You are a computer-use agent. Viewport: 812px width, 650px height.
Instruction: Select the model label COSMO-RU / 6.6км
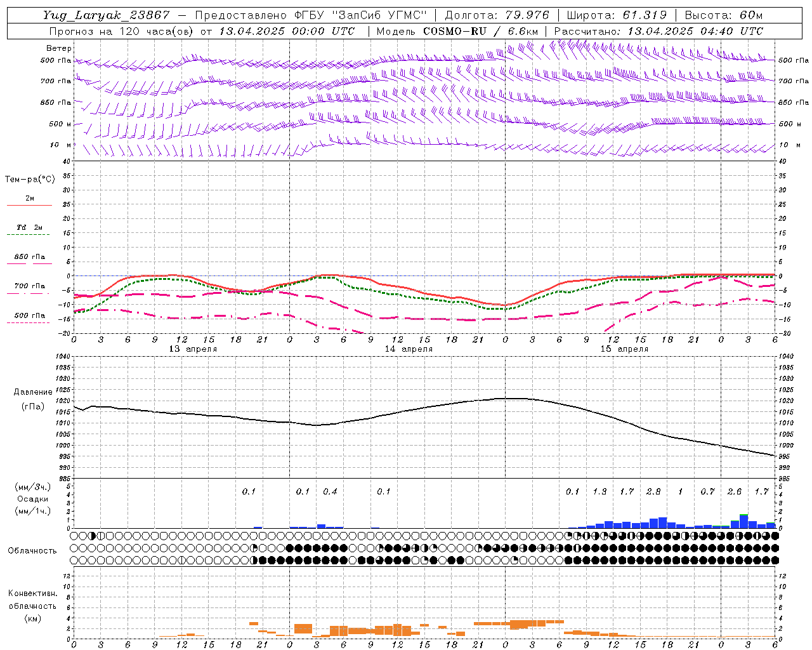tap(481, 31)
